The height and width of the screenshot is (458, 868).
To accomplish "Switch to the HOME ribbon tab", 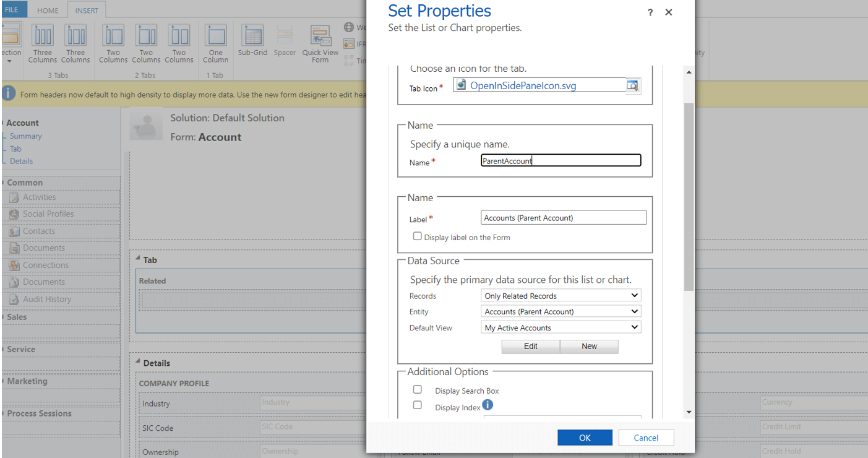I will [x=48, y=10].
